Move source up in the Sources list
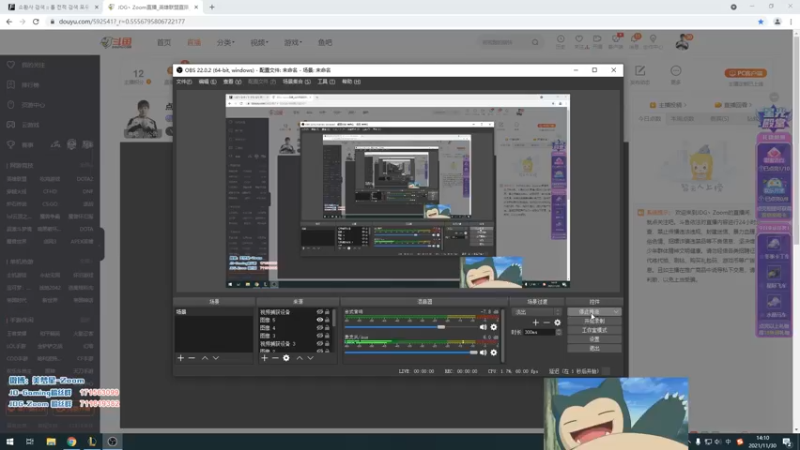This screenshot has width=800, height=450. click(299, 358)
